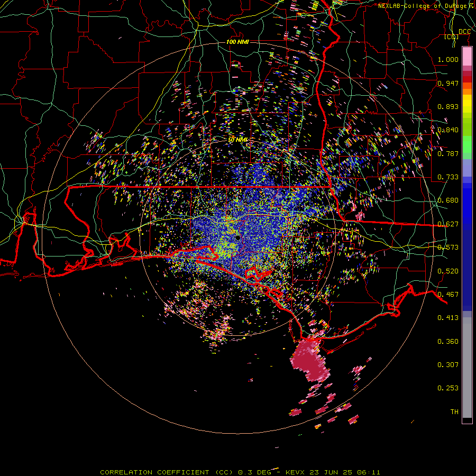Click the 06:11 time stamp in the caption
476x476 pixels.
[368, 472]
